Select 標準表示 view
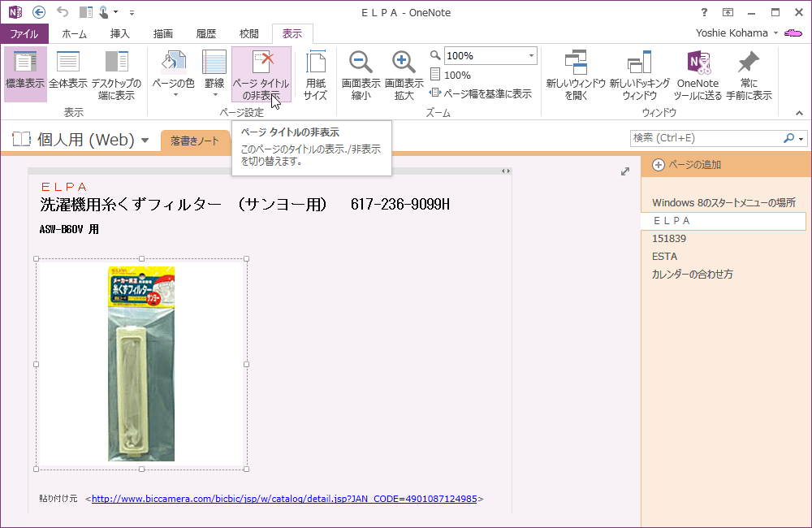Screen dimensions: 812x528 click(25, 74)
